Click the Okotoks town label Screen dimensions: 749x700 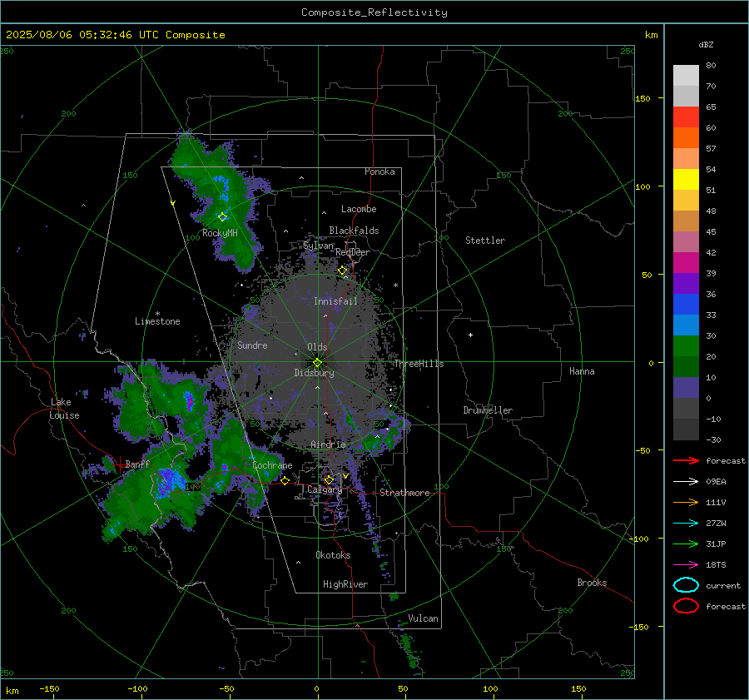(333, 554)
